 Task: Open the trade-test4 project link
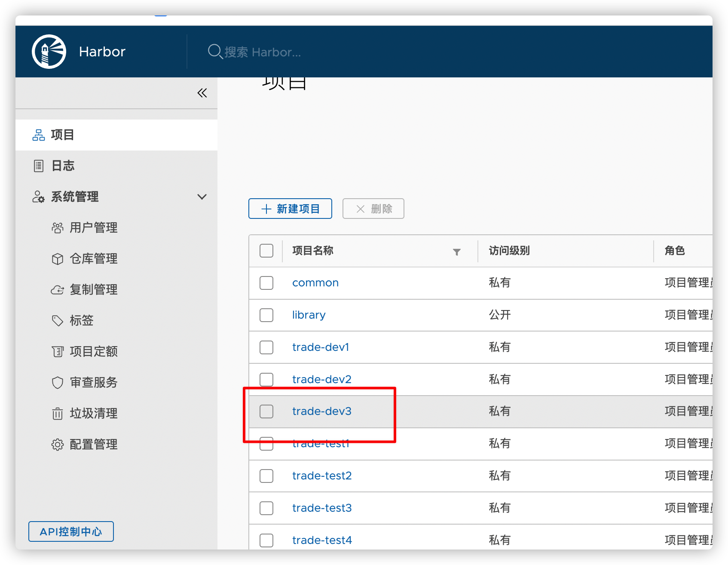[x=322, y=540]
